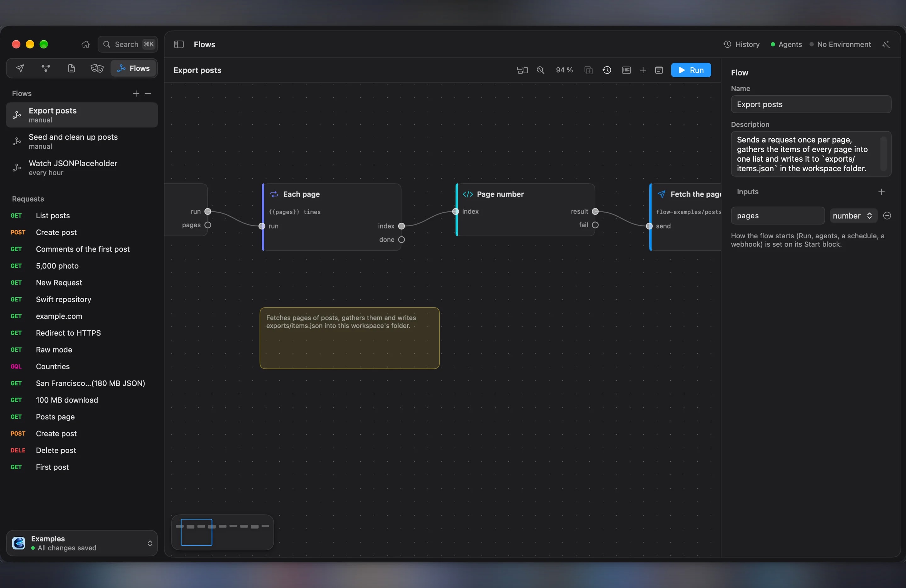Remove the selected flow with the minus icon
The image size is (906, 588).
click(148, 94)
